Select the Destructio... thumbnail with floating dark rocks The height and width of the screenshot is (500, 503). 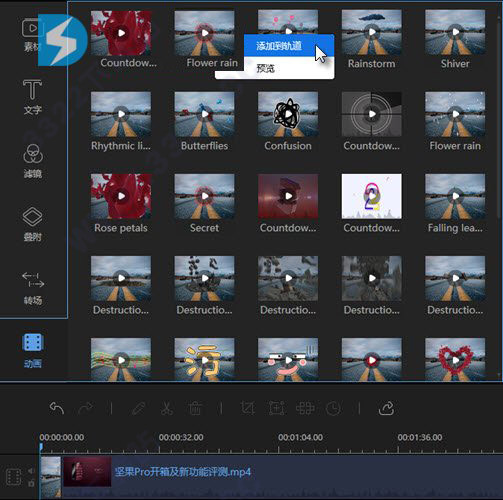click(205, 278)
